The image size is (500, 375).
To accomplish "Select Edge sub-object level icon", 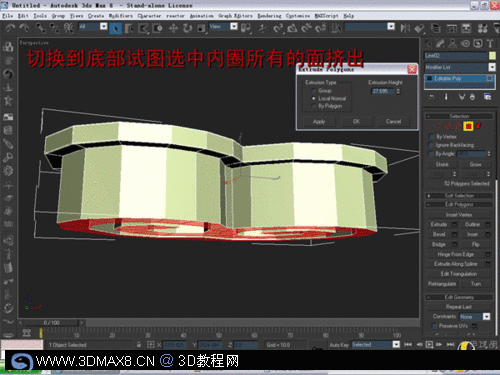I will (x=447, y=126).
